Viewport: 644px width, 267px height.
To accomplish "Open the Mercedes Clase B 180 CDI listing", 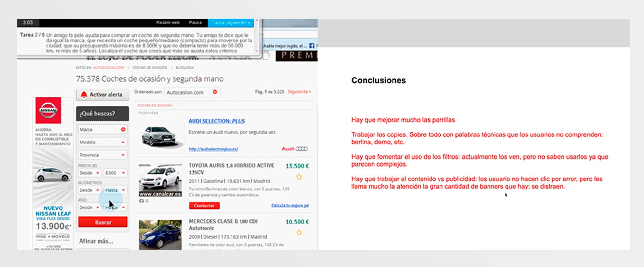I will (223, 225).
